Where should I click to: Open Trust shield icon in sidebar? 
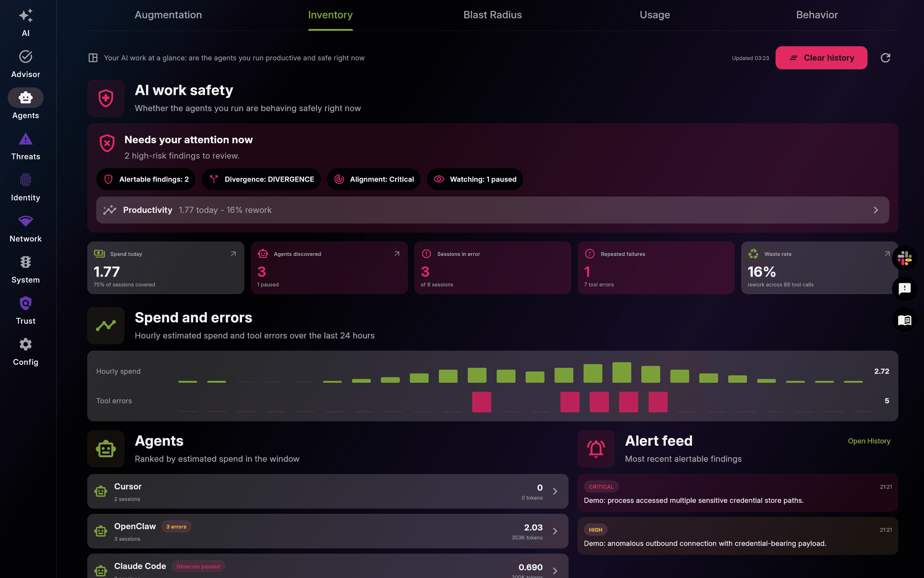[26, 303]
